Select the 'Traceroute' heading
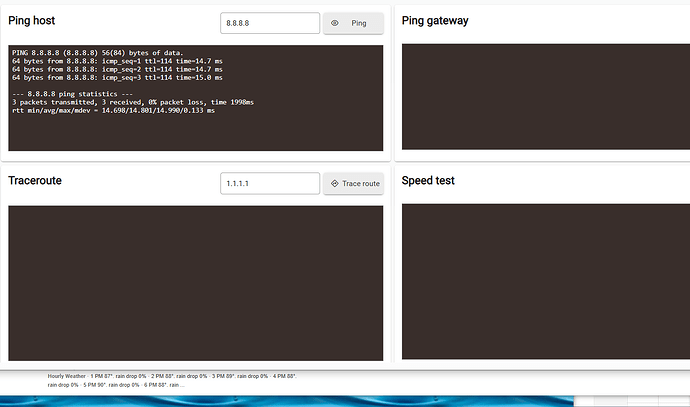Screen dimensions: 690x407 (35, 180)
